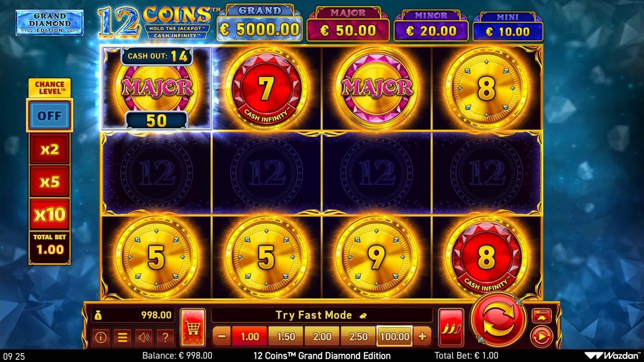Image resolution: width=644 pixels, height=362 pixels.
Task: Toggle the fast mode turtle button
Action: click(x=541, y=316)
